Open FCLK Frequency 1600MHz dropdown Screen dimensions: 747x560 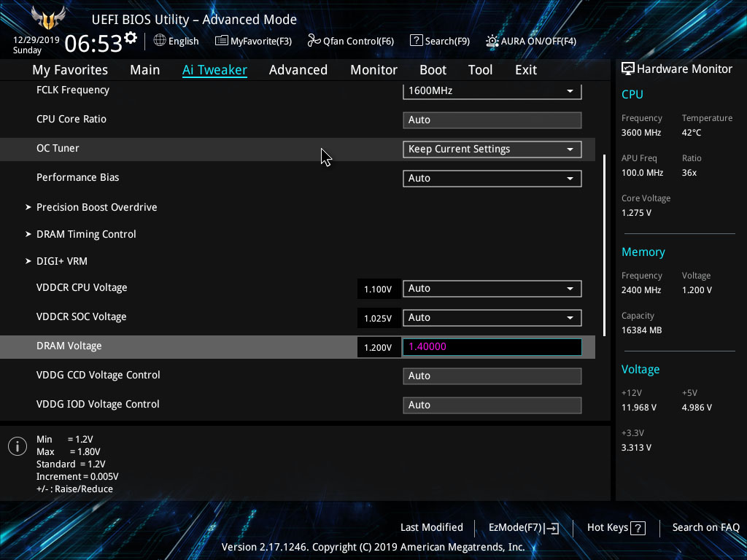point(492,91)
